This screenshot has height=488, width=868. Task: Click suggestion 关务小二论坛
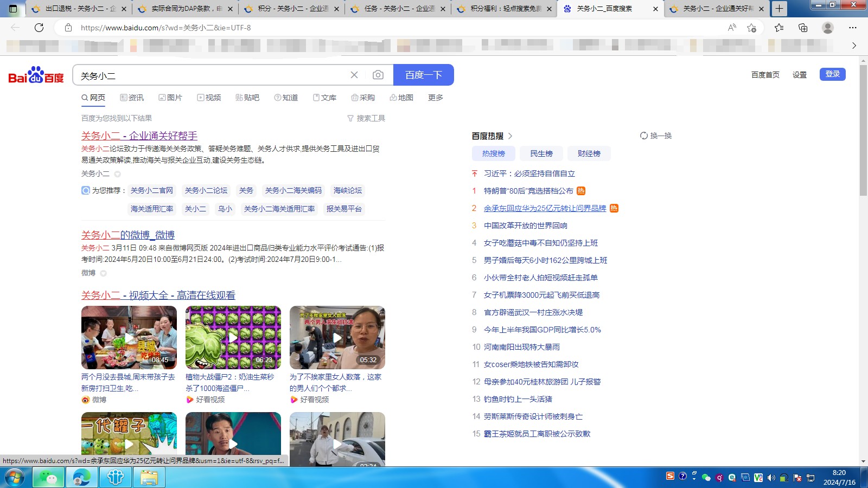pyautogui.click(x=206, y=190)
